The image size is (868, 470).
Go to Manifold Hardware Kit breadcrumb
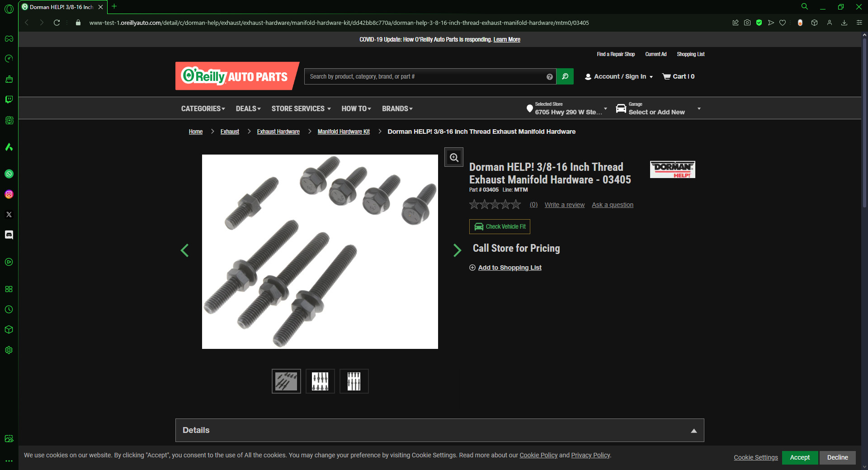pyautogui.click(x=344, y=132)
